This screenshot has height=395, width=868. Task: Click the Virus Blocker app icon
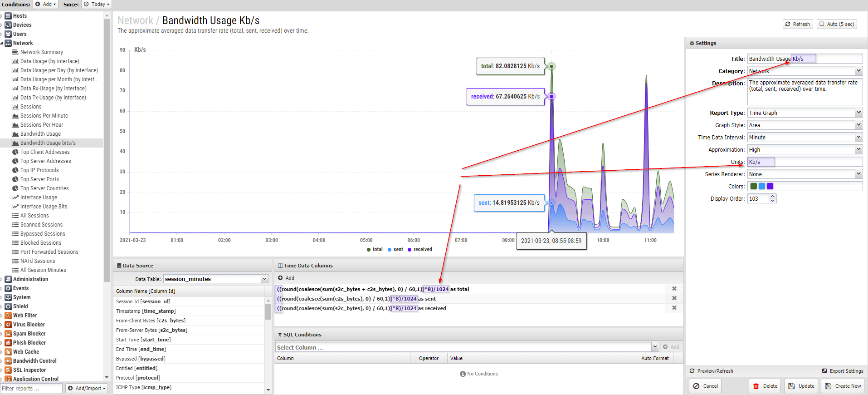(8, 325)
